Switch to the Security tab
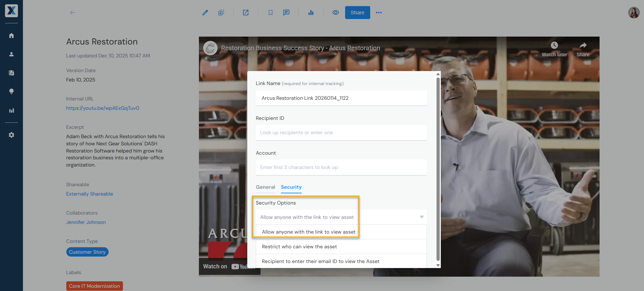This screenshot has width=644, height=291. (x=291, y=187)
